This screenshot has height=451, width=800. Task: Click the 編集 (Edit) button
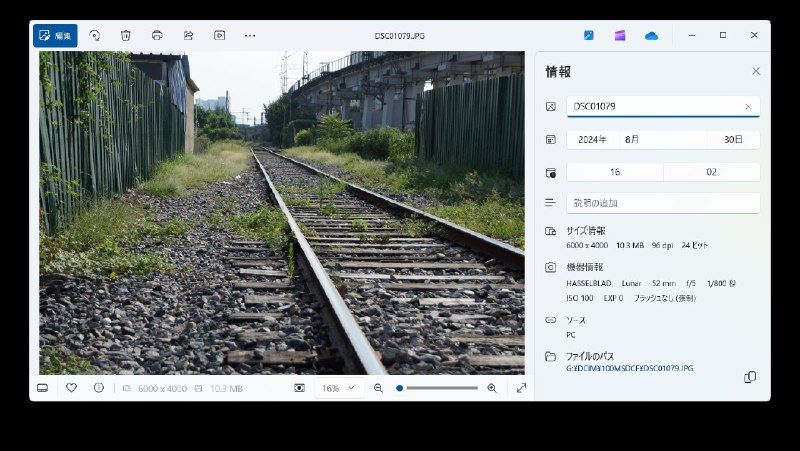55,36
